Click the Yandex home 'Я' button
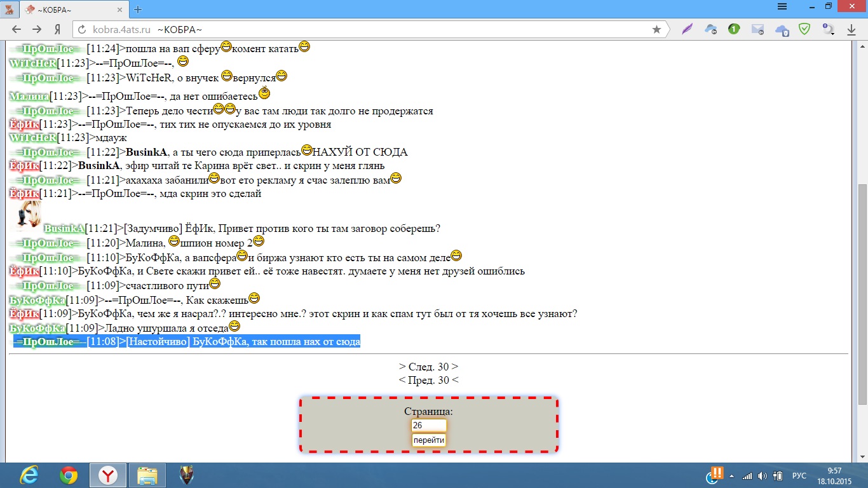Viewport: 868px width, 488px height. [x=57, y=29]
